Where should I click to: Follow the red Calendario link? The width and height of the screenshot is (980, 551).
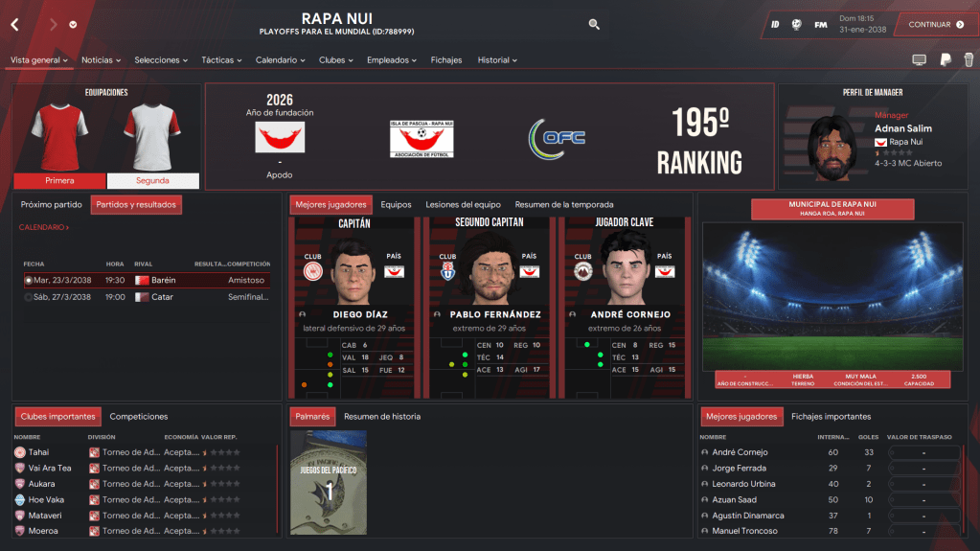[43, 228]
